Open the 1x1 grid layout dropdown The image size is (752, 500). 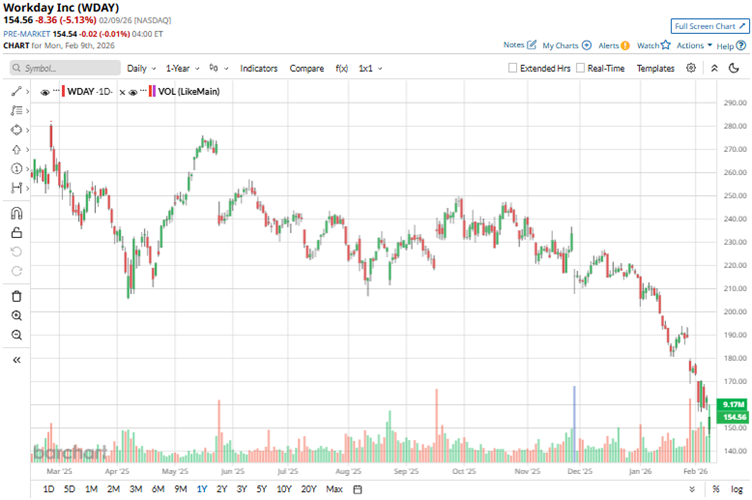coord(370,69)
